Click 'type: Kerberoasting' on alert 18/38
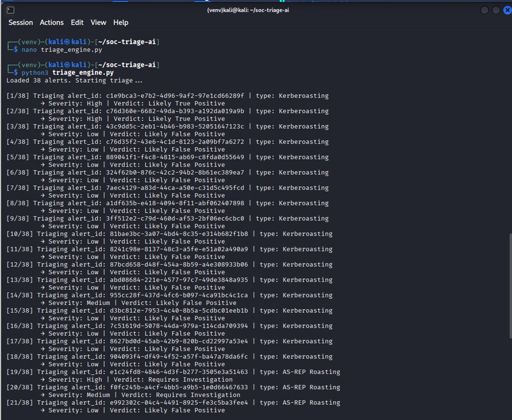Viewport: 512px width, 420px height. point(296,356)
